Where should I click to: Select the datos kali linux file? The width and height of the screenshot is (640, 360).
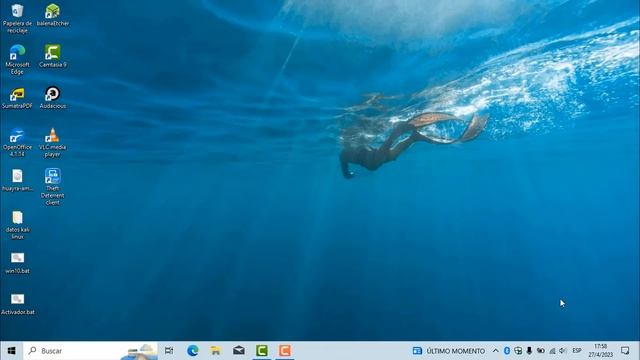(x=17, y=225)
